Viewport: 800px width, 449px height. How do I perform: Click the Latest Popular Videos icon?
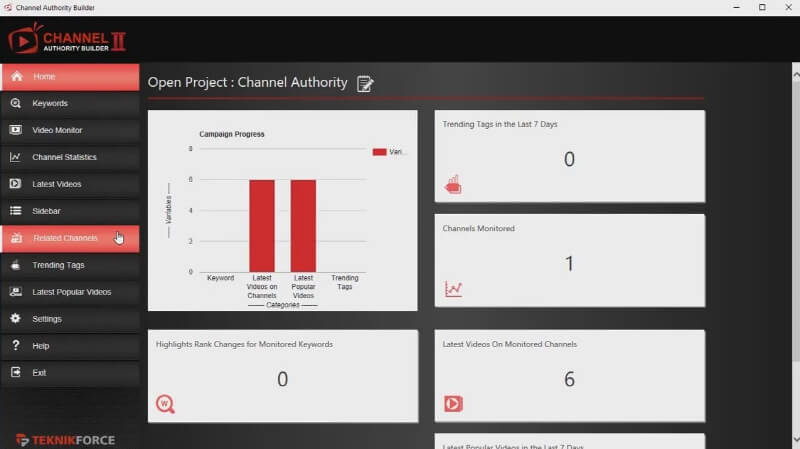[16, 292]
